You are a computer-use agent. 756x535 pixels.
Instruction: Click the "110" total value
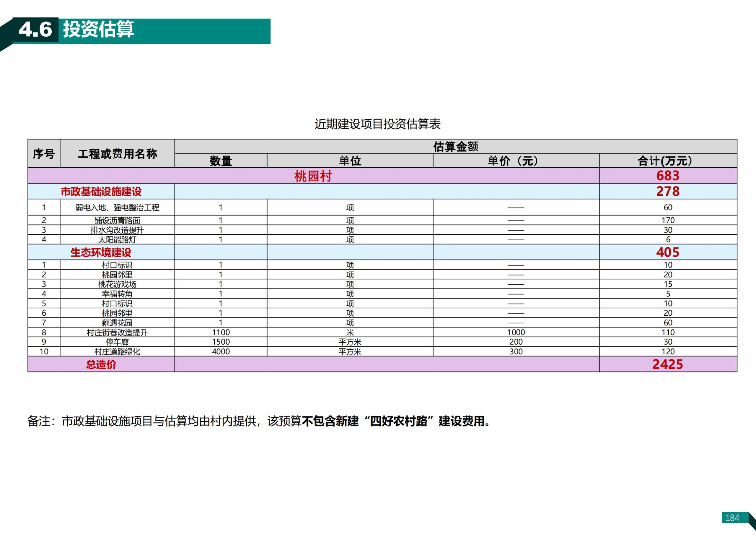point(668,333)
